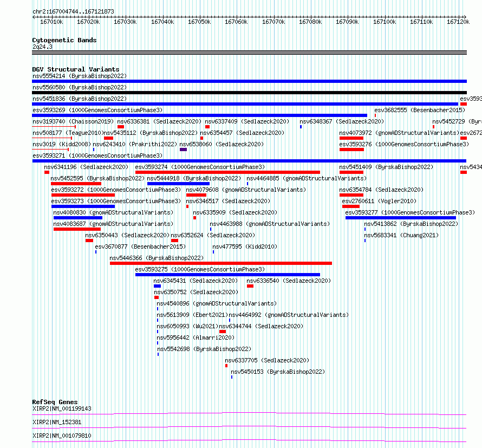Select the nsv4540896 (gnomADStructuralVariants) label
Screen dimensions: 482x448
coord(217,303)
